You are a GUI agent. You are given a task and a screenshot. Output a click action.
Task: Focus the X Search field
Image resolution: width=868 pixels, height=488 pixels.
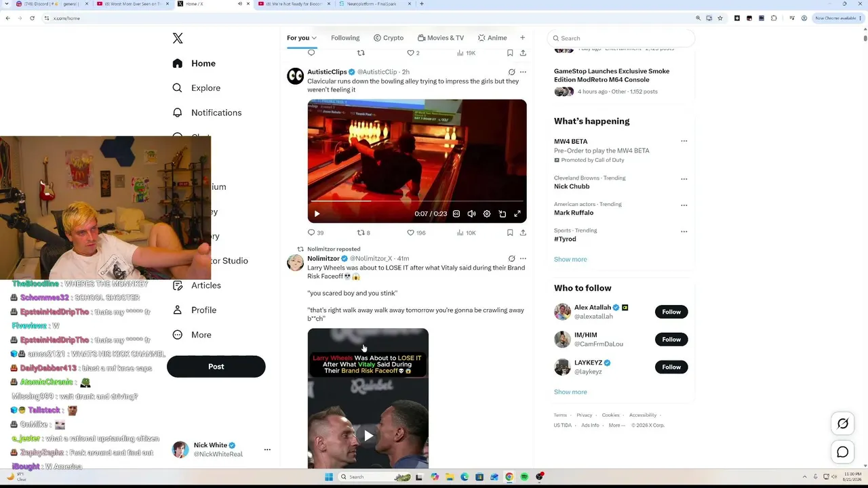[622, 39]
